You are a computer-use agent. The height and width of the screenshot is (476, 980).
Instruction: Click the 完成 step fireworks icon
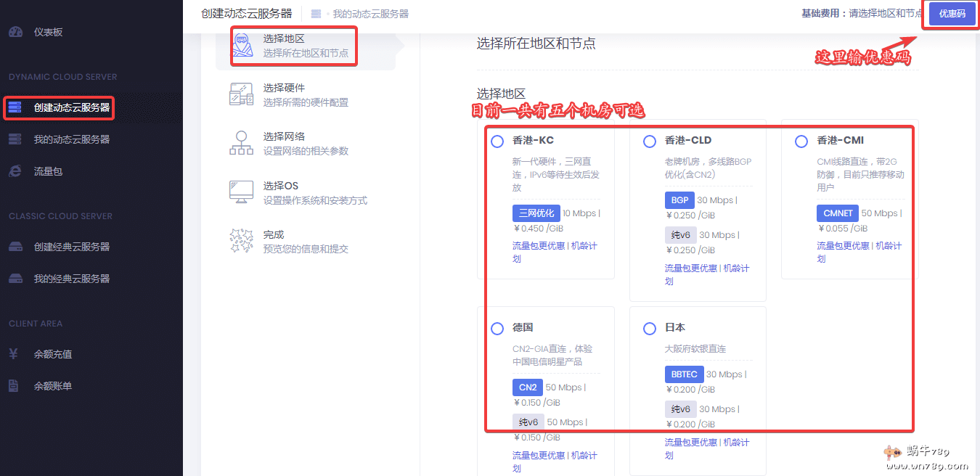[241, 241]
